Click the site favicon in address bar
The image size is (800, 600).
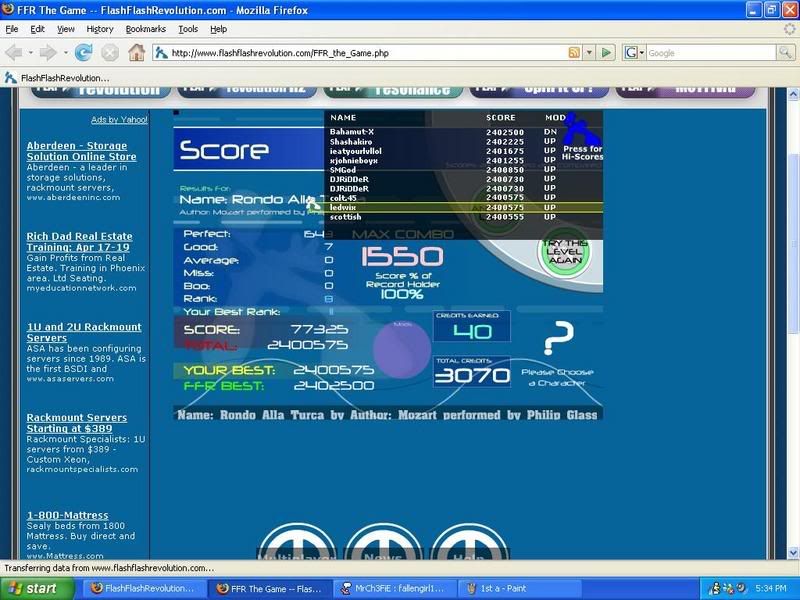162,53
